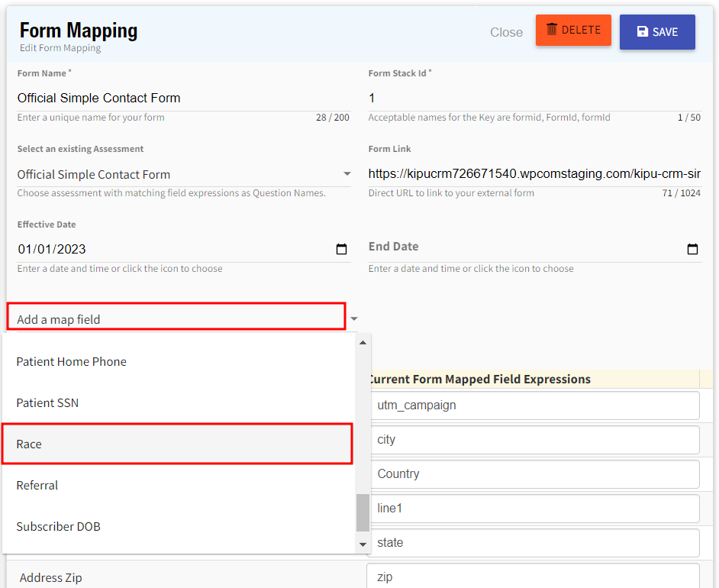The height and width of the screenshot is (588, 719).
Task: Click the red DELETE button
Action: point(573,31)
